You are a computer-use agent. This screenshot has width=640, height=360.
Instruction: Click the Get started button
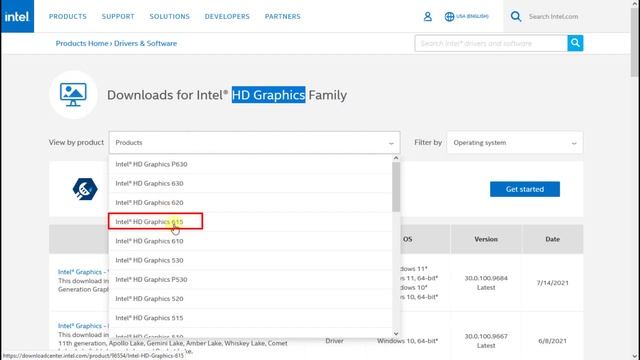click(525, 189)
